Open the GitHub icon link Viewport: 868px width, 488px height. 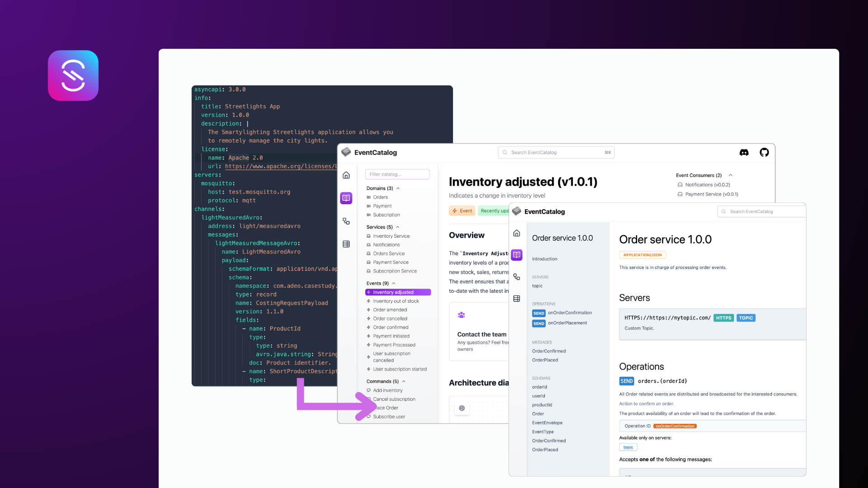[764, 153]
